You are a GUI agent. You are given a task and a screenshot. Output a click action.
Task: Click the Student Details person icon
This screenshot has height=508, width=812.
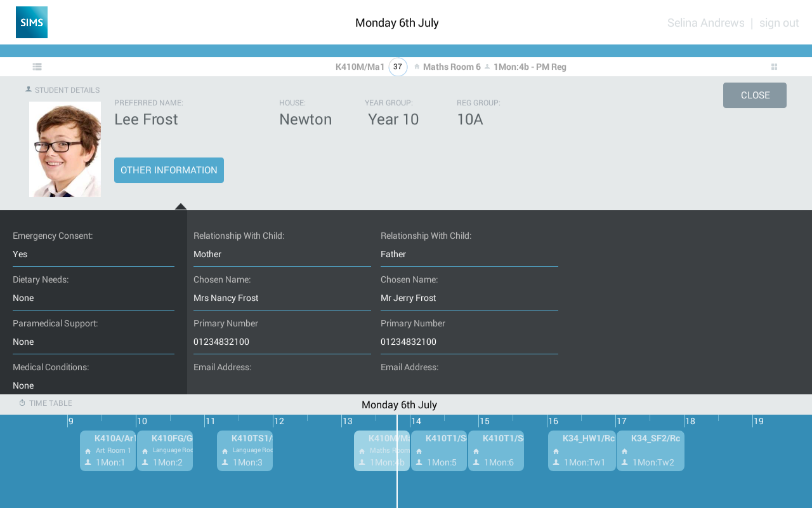tap(29, 90)
